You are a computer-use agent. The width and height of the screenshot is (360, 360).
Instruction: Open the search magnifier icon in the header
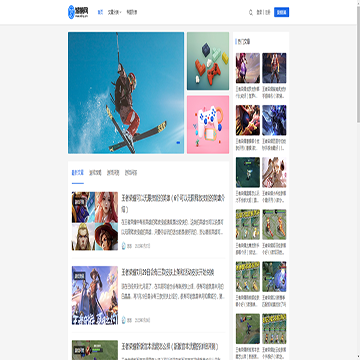coord(251,13)
